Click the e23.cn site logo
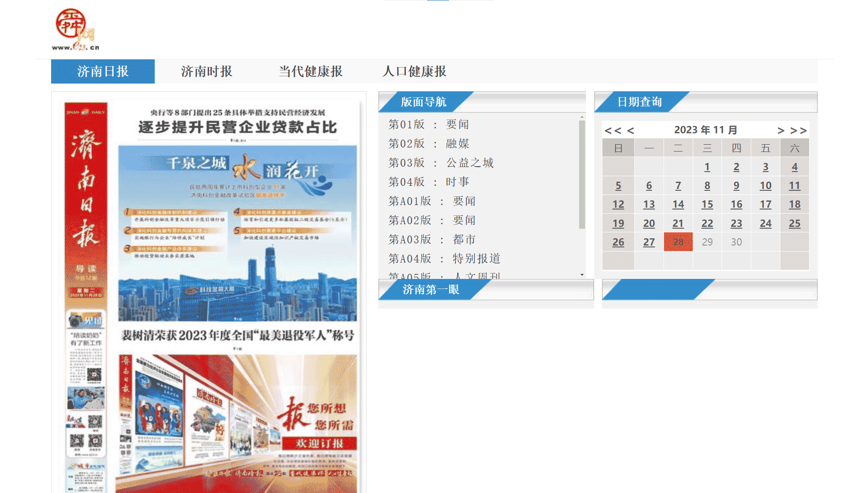Viewport: 868px width, 493px height. click(x=76, y=29)
